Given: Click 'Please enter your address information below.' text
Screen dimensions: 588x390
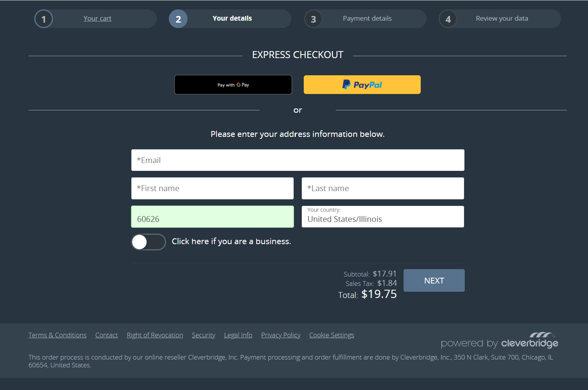Looking at the screenshot, I should 298,134.
